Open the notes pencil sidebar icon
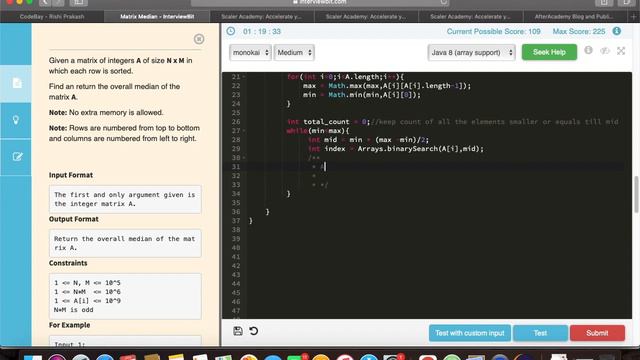 [16, 157]
